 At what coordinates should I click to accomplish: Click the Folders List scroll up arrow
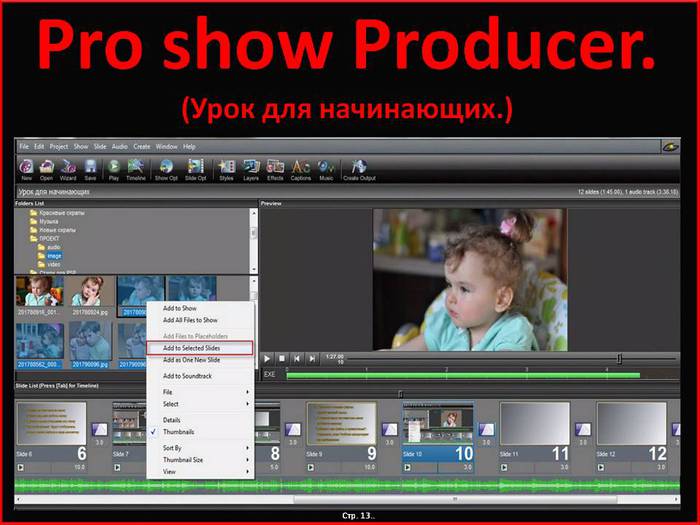254,212
